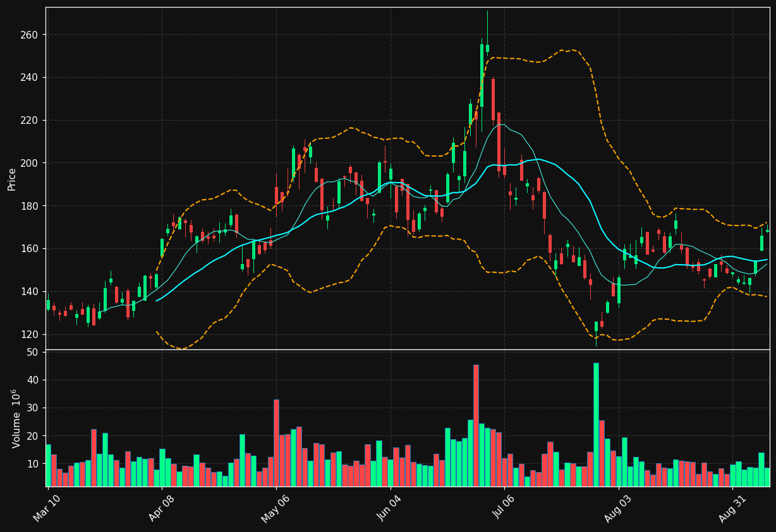This screenshot has height=532, width=776.
Task: Select the Aug 31 date label
Action: coord(732,509)
